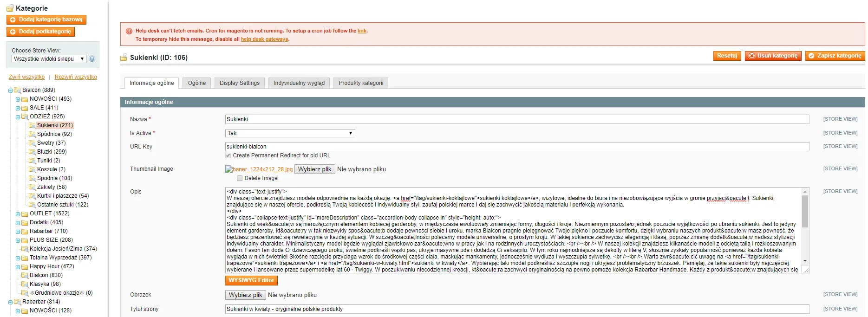Expand the OUTLET (1522) tree node

18,214
